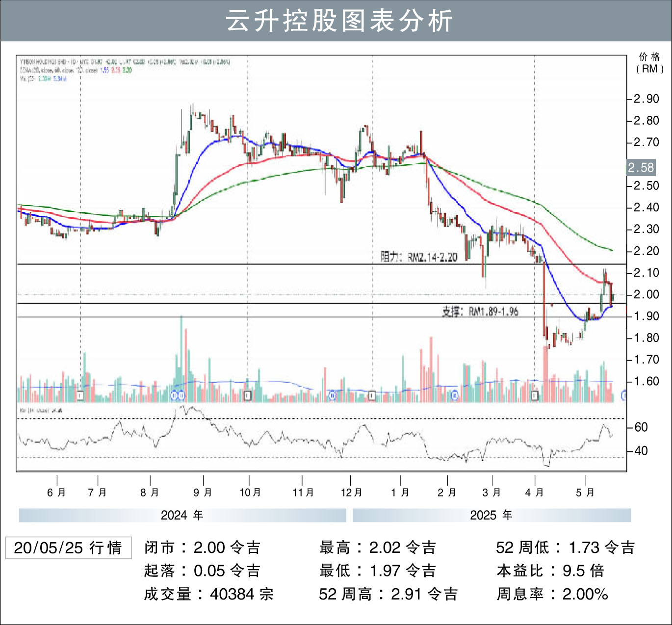Select the 支撑 RM1.89-1.96 support label

pos(480,312)
